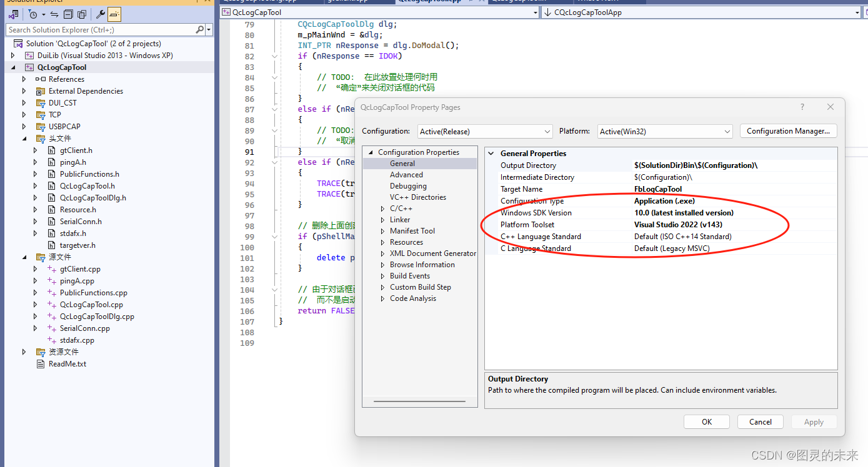Click the Solution Explorer search magnifier icon

pos(200,29)
